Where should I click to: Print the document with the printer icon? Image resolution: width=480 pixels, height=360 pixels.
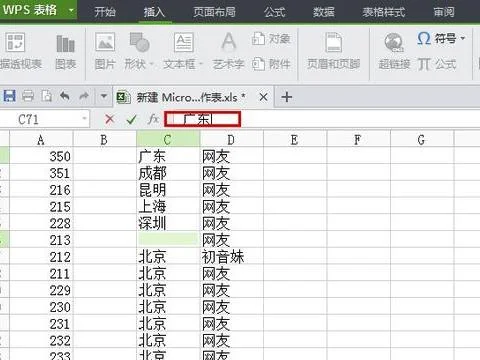[x=28, y=96]
